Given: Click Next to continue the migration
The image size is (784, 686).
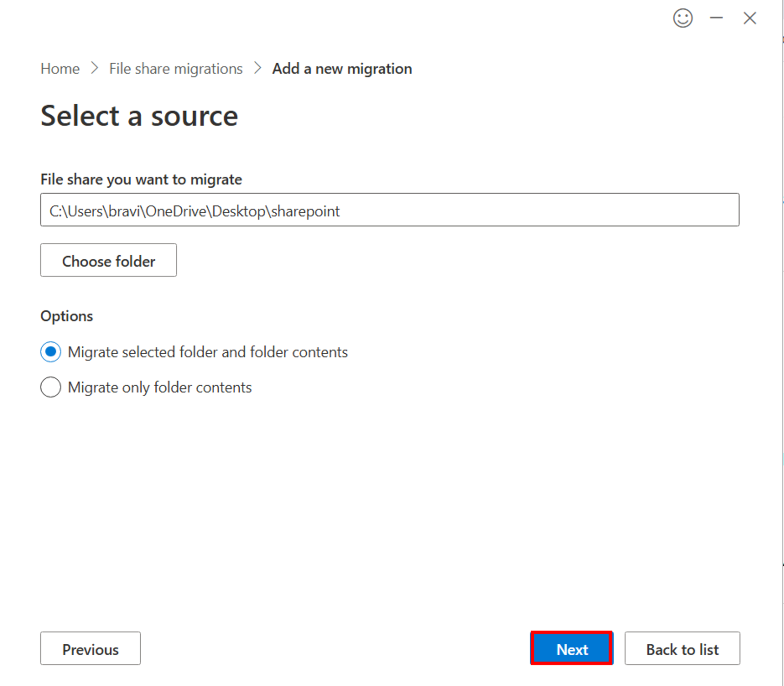Looking at the screenshot, I should pos(571,649).
